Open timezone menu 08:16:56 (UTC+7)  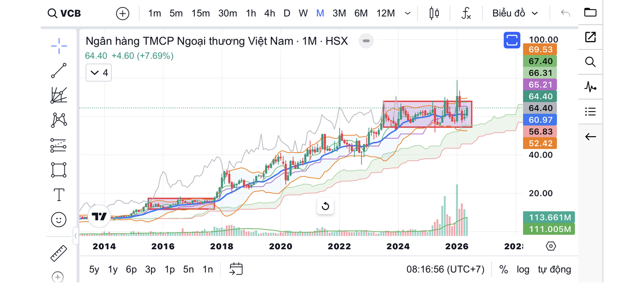[445, 269]
